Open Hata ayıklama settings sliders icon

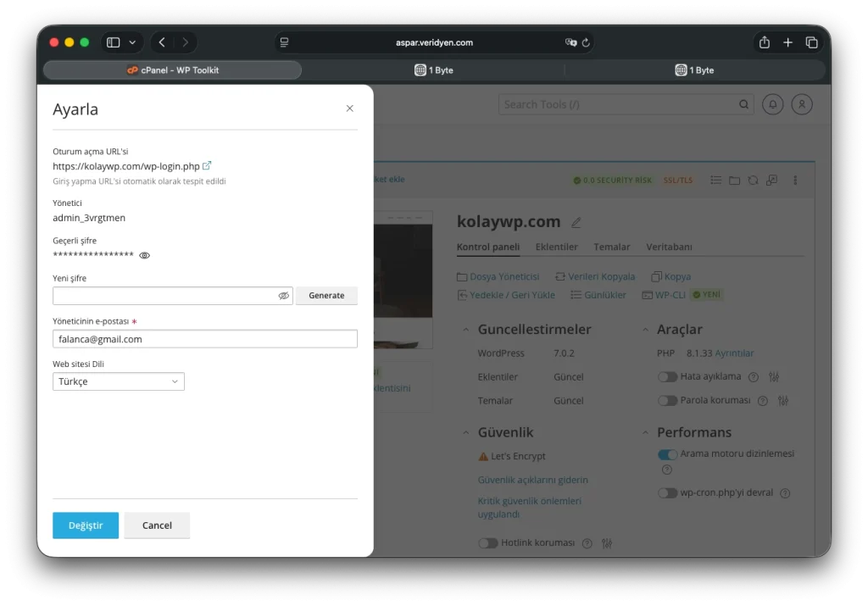[774, 377]
